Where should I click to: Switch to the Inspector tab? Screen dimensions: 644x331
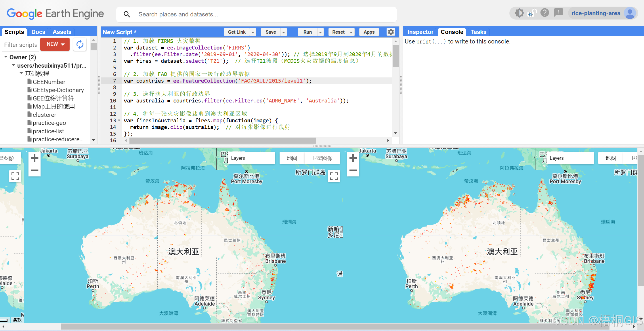(420, 32)
